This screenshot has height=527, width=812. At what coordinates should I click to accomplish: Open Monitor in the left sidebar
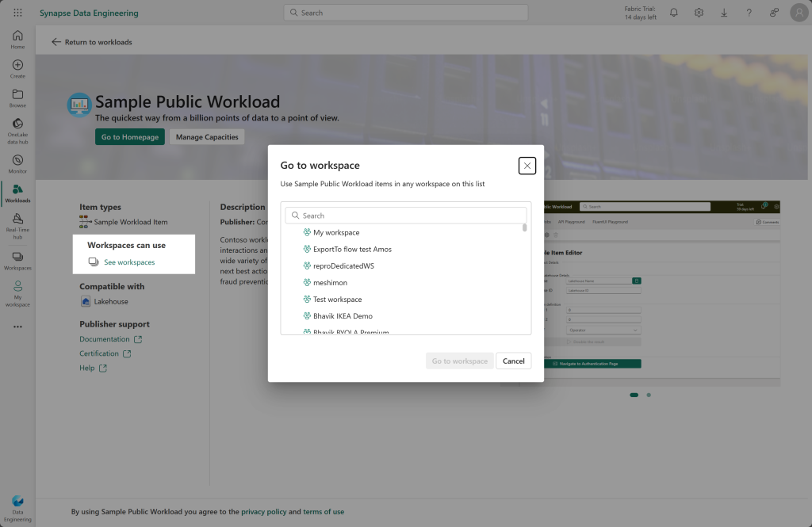pos(17,164)
